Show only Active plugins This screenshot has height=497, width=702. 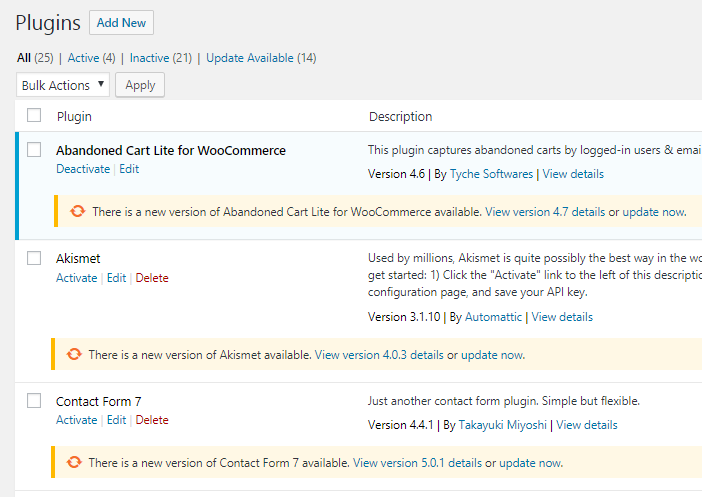tap(83, 58)
